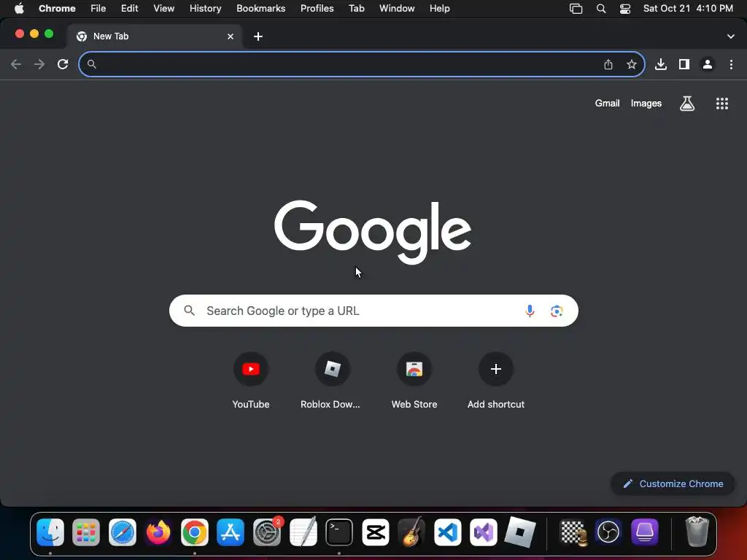Open Gmail link
This screenshot has width=747, height=560.
[608, 104]
